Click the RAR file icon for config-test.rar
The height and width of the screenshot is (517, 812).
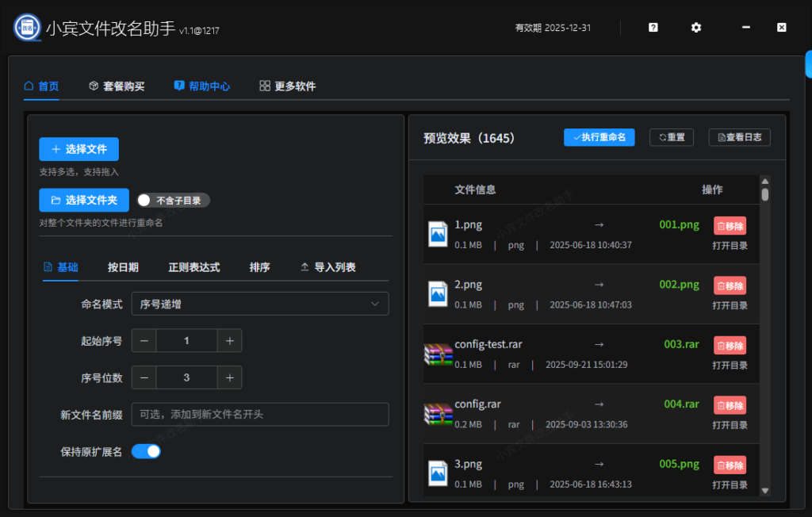coord(438,354)
